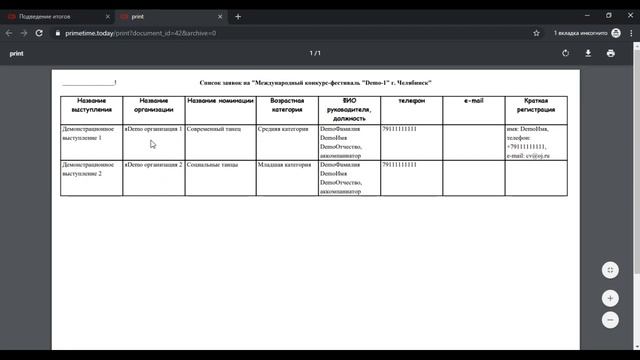The height and width of the screenshot is (360, 640).
Task: Zoom in with the plus button
Action: pyautogui.click(x=610, y=298)
